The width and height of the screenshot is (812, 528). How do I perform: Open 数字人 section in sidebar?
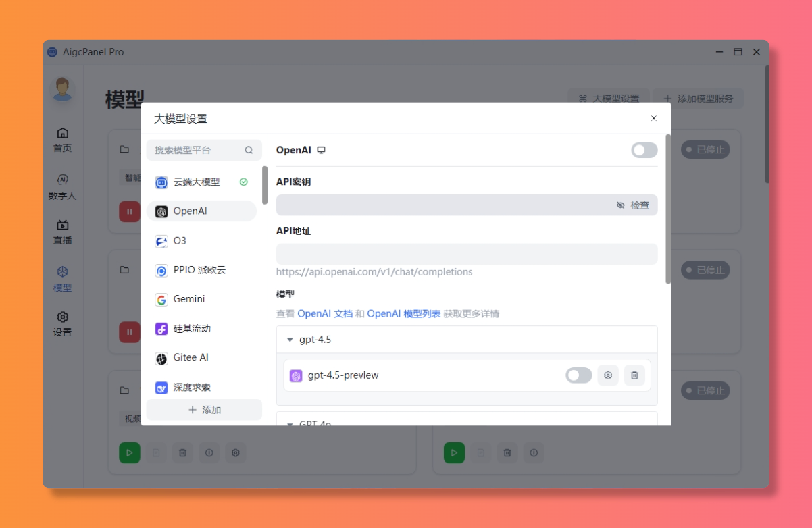(62, 186)
